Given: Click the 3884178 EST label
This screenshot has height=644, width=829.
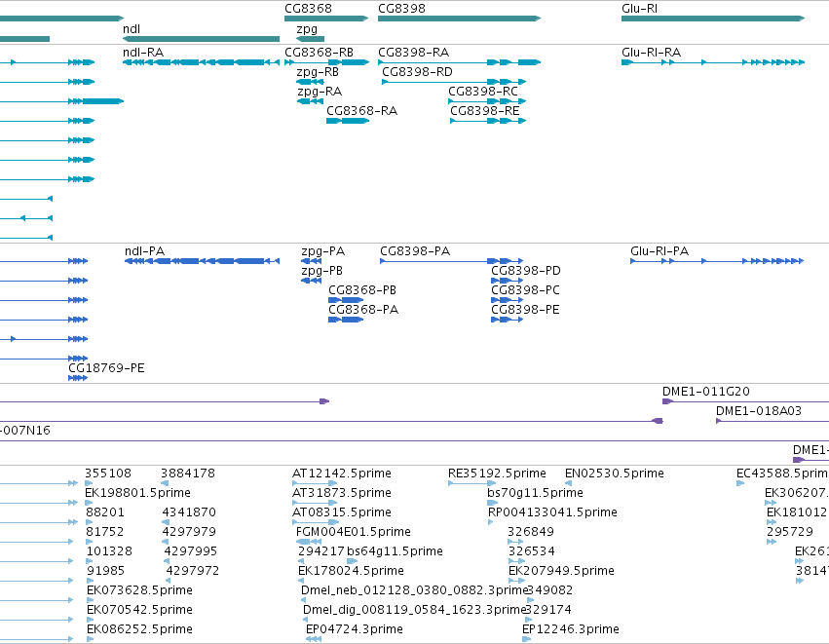Looking at the screenshot, I should [188, 474].
